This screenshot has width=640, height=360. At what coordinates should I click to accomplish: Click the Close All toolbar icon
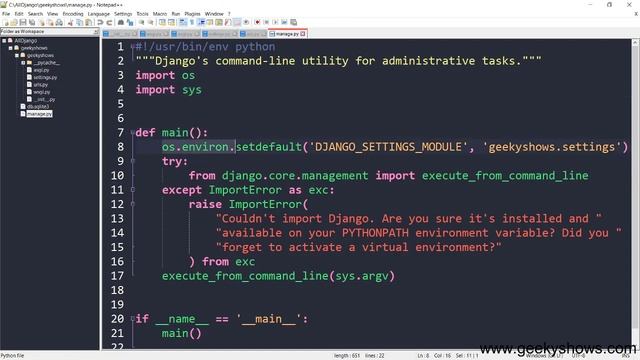51,22
